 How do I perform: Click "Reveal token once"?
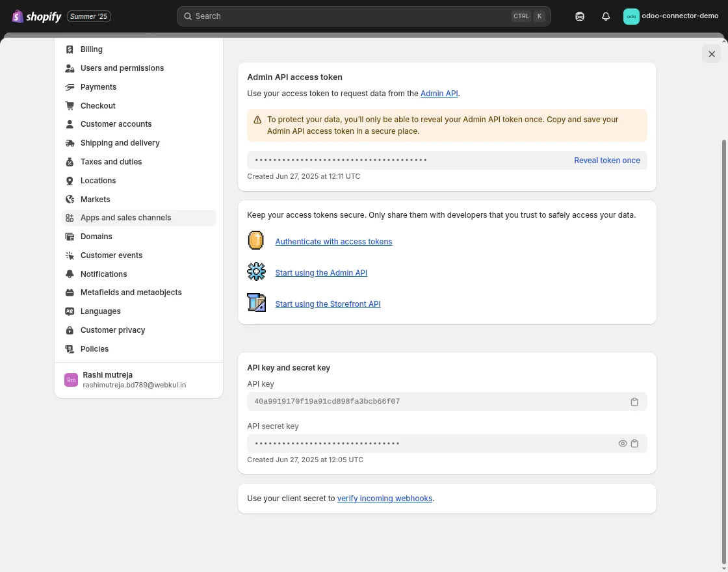(x=606, y=160)
